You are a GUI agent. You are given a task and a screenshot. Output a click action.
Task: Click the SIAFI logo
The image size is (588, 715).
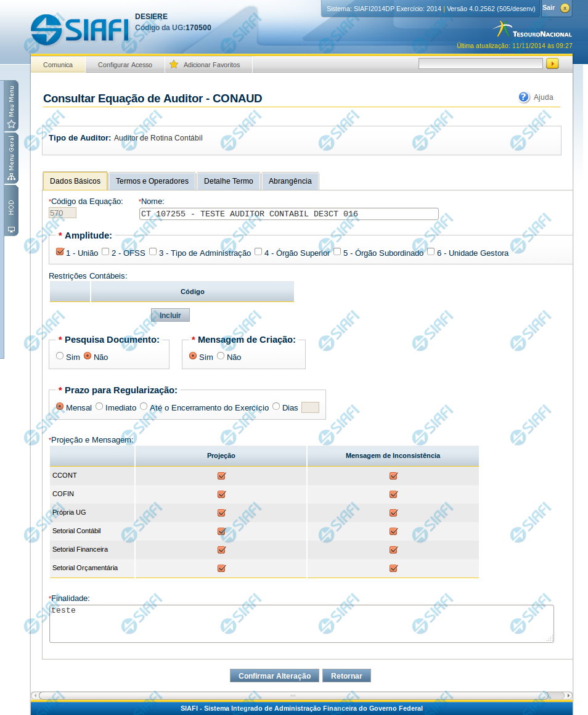(x=80, y=28)
